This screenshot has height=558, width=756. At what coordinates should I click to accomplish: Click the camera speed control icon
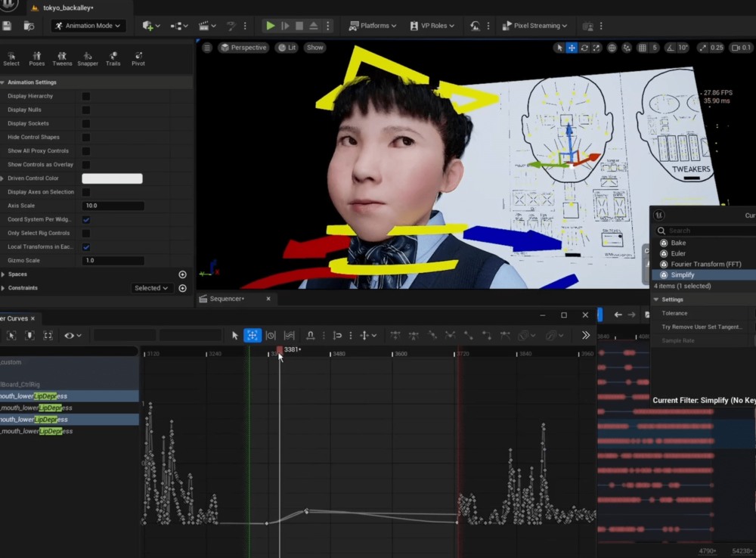[x=736, y=48]
